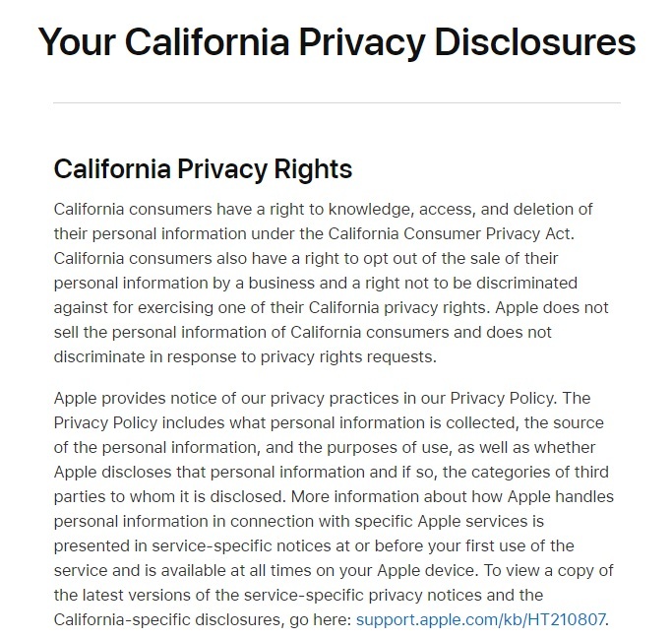Click the line beginning "parties to whom it is disclosed"
The height and width of the screenshot is (639, 672).
[334, 496]
